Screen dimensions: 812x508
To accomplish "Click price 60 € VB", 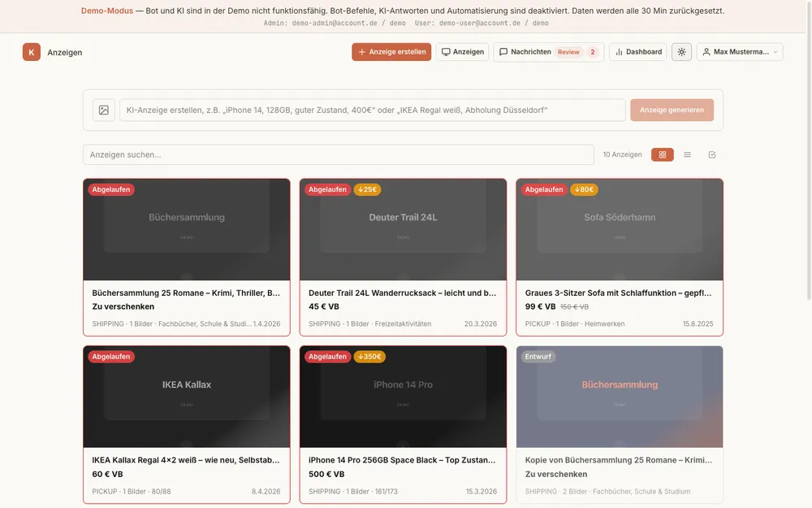I will point(107,475).
